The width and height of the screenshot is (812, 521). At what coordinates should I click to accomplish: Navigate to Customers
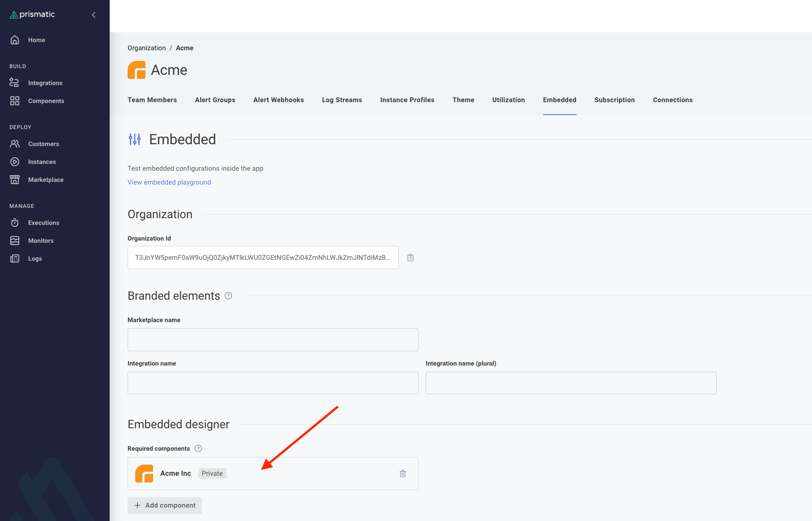point(43,144)
